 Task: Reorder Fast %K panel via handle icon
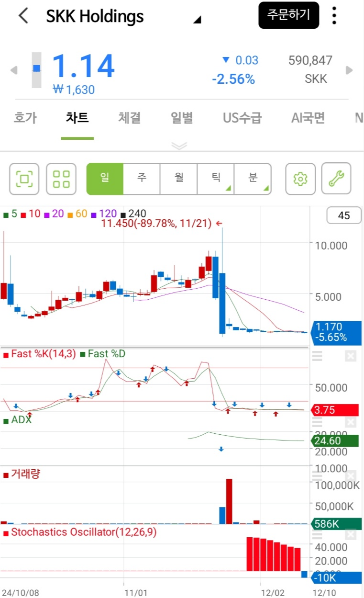tap(317, 356)
